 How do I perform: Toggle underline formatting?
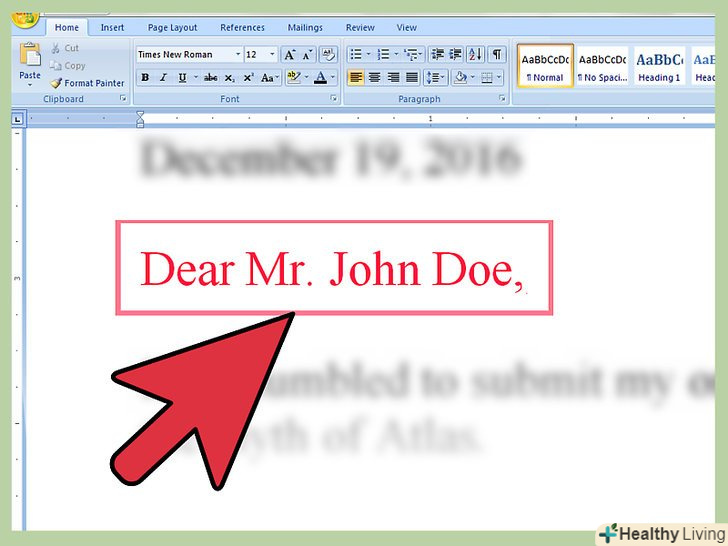click(182, 78)
